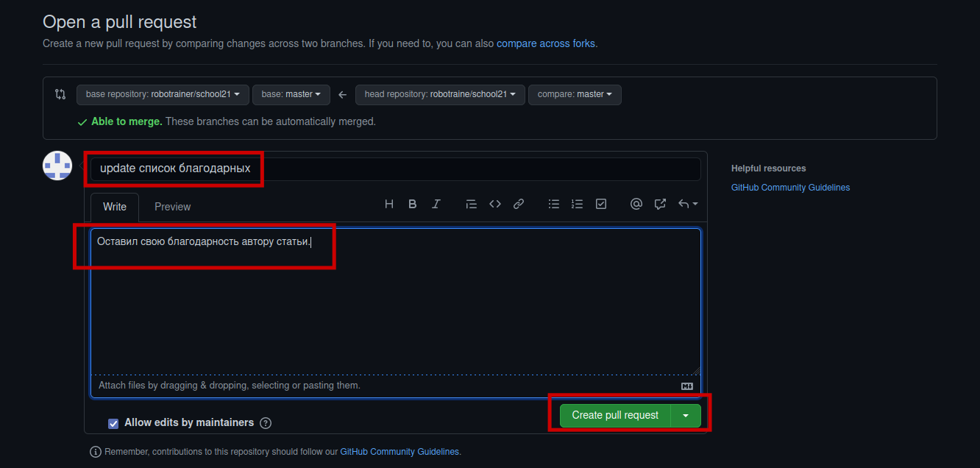Click the pull request title field
The height and width of the screenshot is (468, 980).
tap(396, 169)
